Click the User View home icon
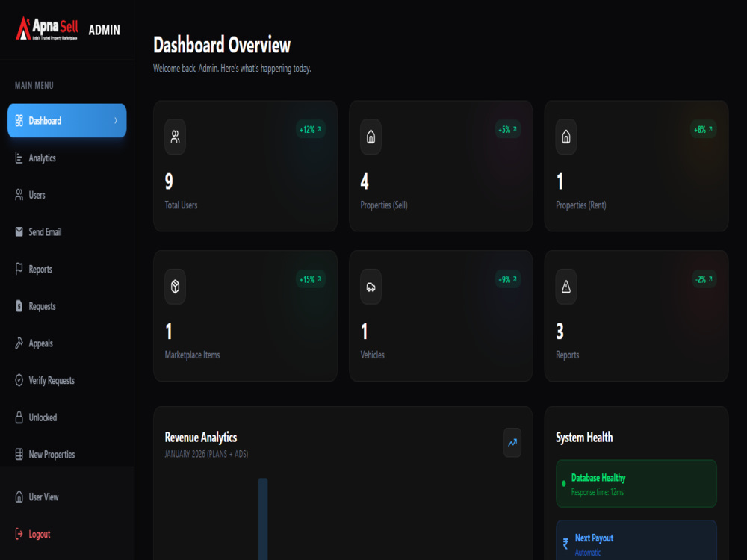Screen dimensions: 747x560 pos(19,497)
